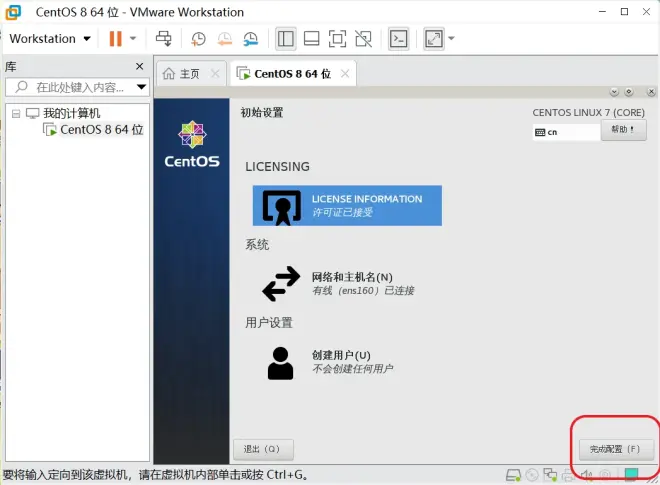Click the full screen mode icon
Viewport: 660px width, 485px height.
pyautogui.click(x=337, y=39)
